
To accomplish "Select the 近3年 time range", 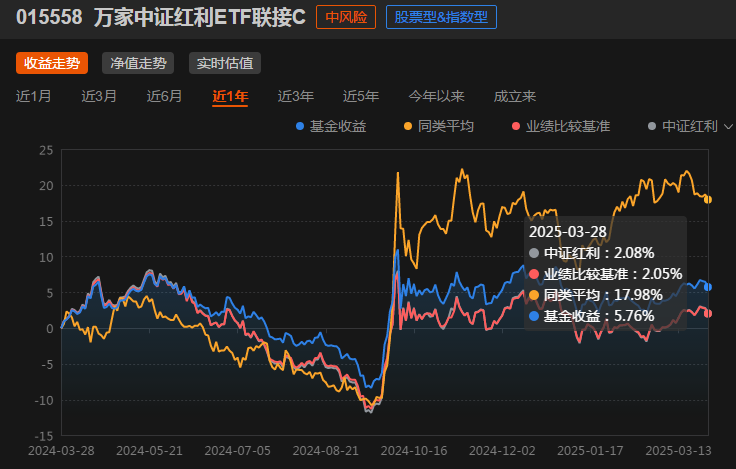I will (x=296, y=96).
